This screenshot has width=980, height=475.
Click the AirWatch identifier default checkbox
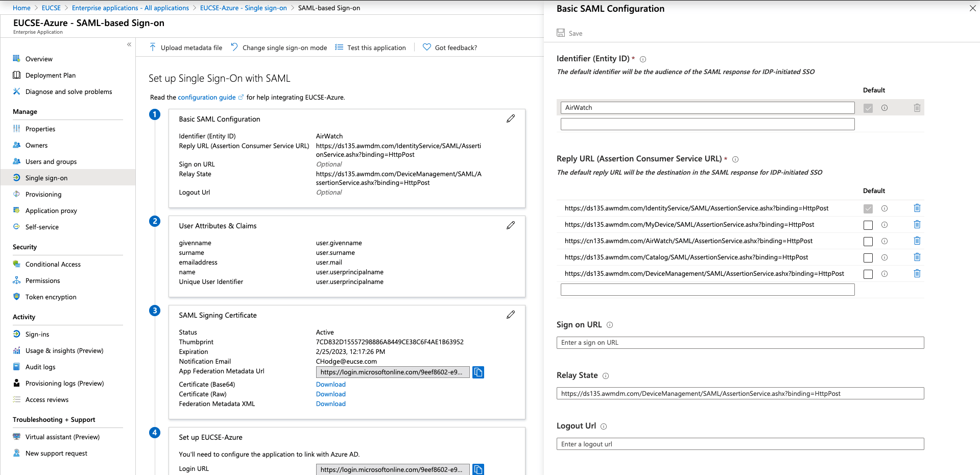pyautogui.click(x=868, y=108)
